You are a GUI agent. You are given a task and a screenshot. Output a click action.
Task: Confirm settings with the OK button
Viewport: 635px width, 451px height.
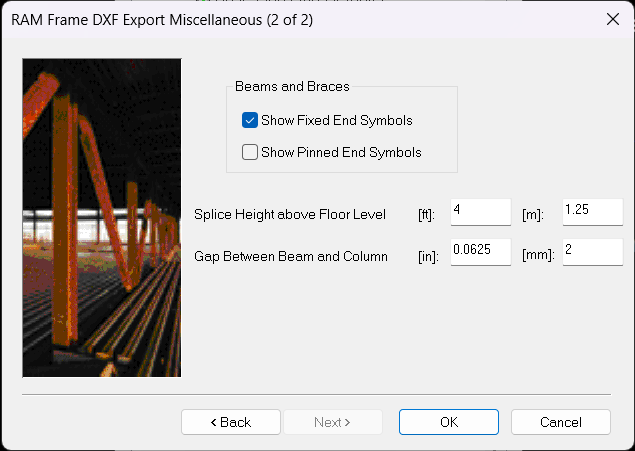tap(449, 422)
